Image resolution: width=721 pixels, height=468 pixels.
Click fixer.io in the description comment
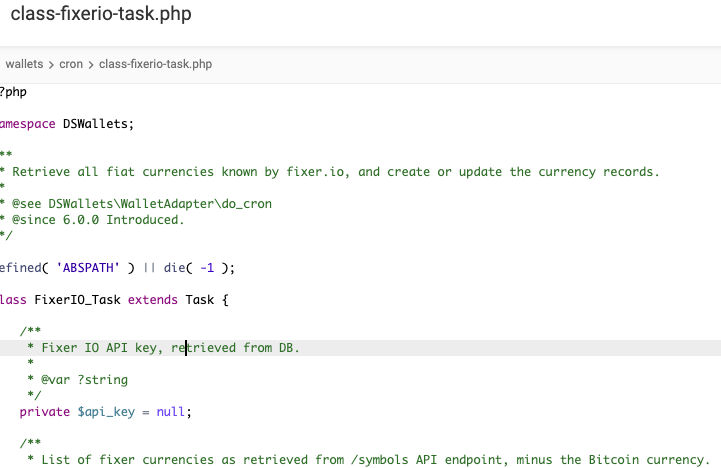click(315, 172)
